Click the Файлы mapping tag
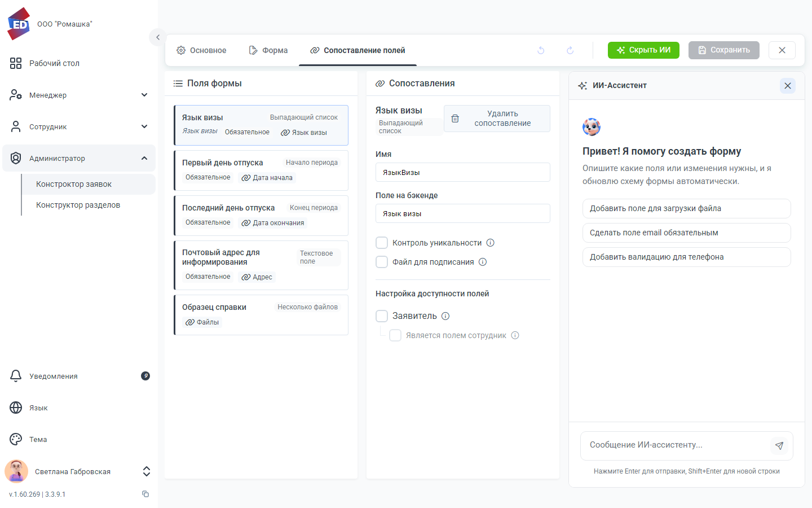Viewport: 812px width, 508px height. tap(202, 322)
